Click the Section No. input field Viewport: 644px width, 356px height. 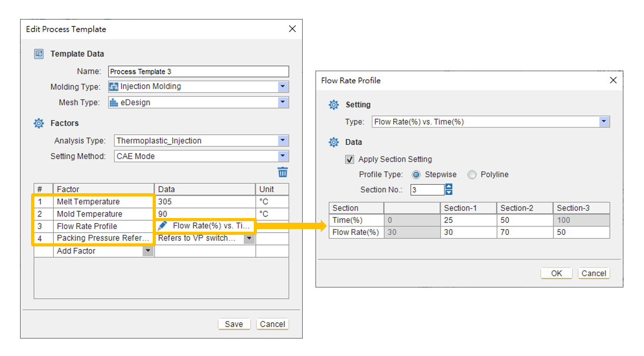(x=428, y=190)
